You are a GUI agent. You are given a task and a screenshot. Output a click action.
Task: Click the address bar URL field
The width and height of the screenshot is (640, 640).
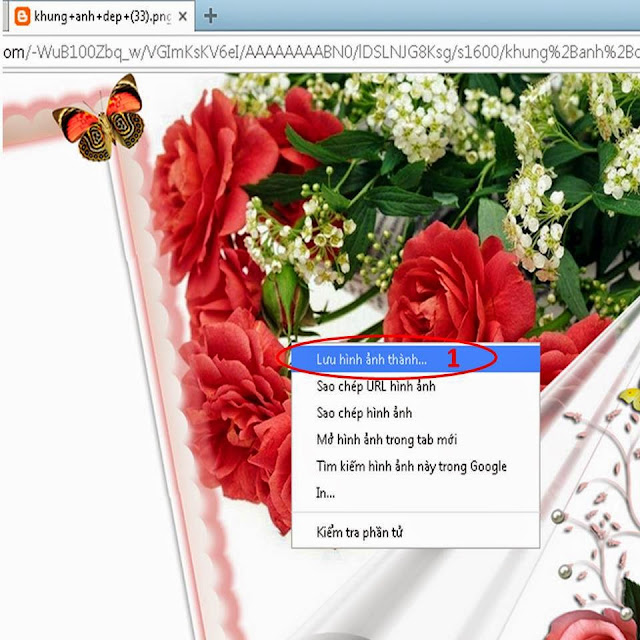coord(320,52)
